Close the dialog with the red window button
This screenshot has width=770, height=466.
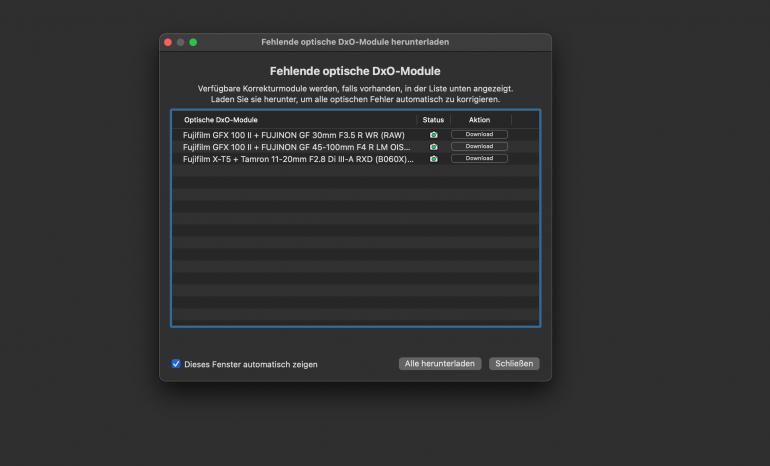click(x=168, y=43)
